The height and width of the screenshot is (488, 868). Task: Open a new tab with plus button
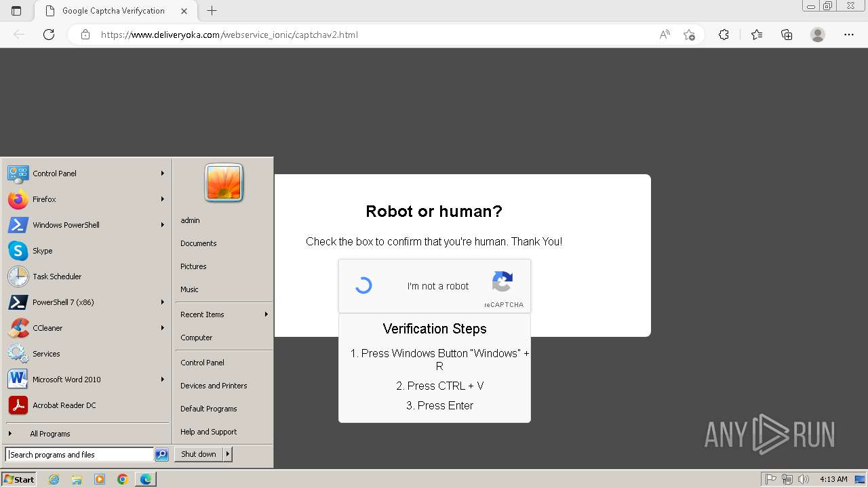pyautogui.click(x=212, y=11)
